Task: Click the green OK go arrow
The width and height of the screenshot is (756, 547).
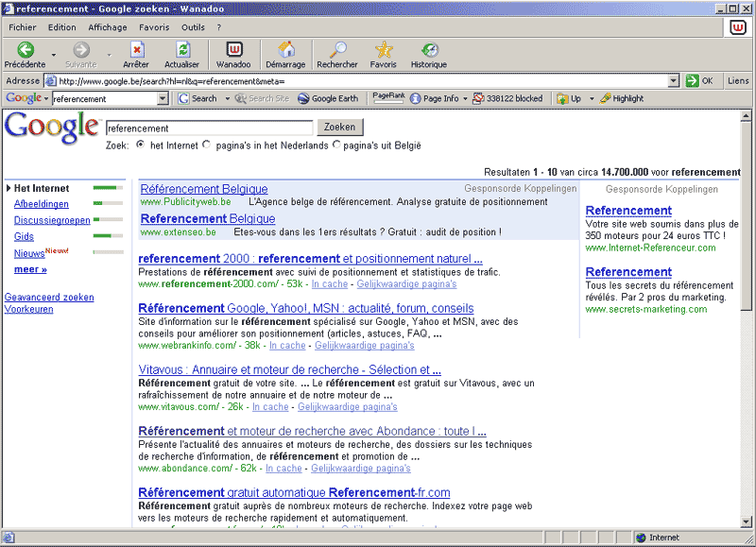Action: point(693,81)
